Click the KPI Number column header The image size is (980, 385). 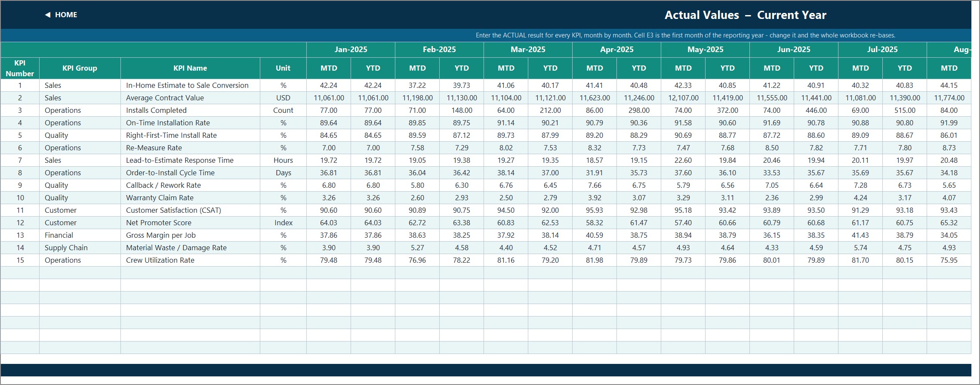20,68
